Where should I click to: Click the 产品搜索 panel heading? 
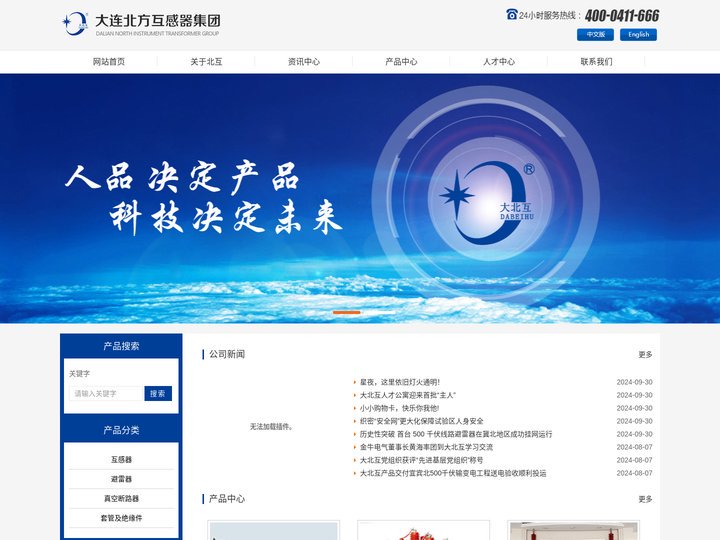(121, 346)
